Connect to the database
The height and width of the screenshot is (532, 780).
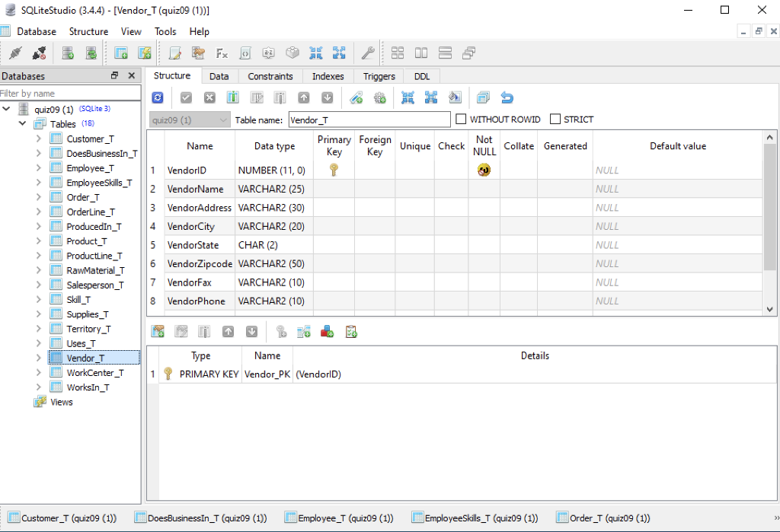pos(16,53)
